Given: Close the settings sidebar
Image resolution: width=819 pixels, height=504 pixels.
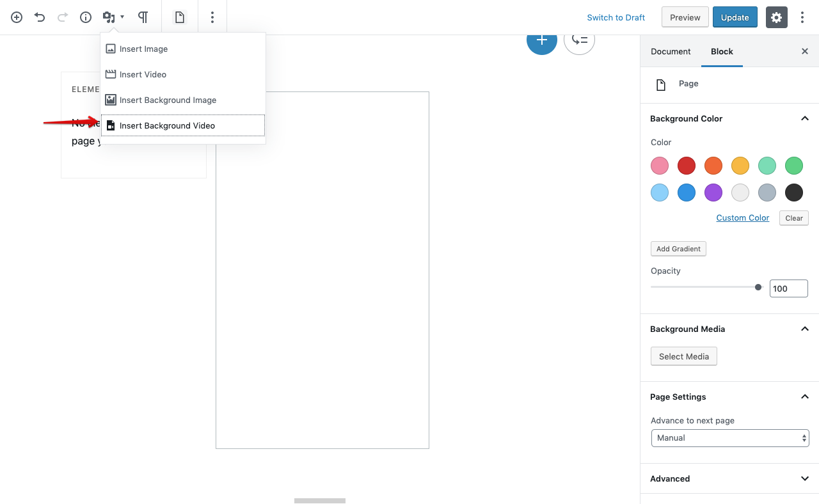Looking at the screenshot, I should [x=805, y=51].
